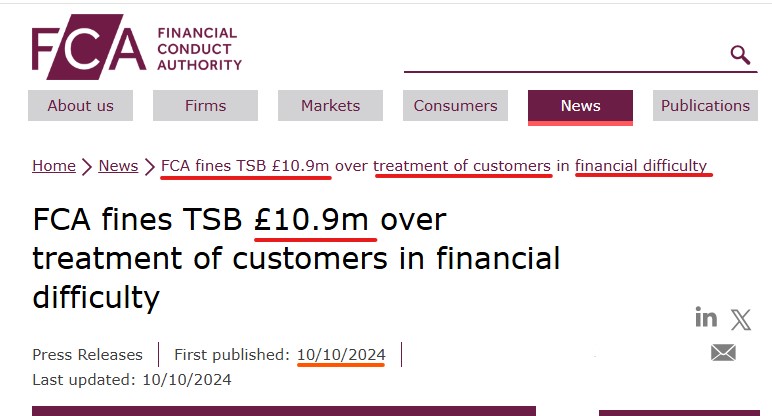Share article by email envelope icon

point(723,352)
